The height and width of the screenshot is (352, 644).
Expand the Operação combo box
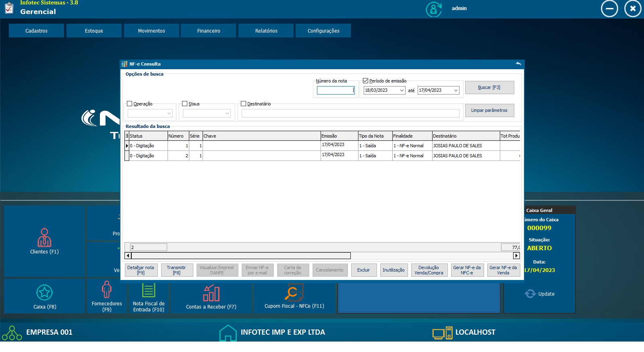click(x=169, y=113)
